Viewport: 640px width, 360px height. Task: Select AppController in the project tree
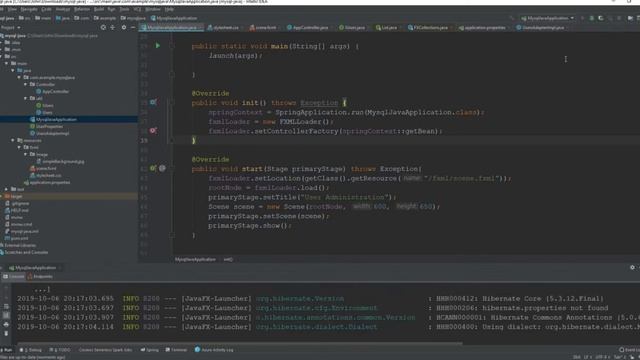click(53, 91)
